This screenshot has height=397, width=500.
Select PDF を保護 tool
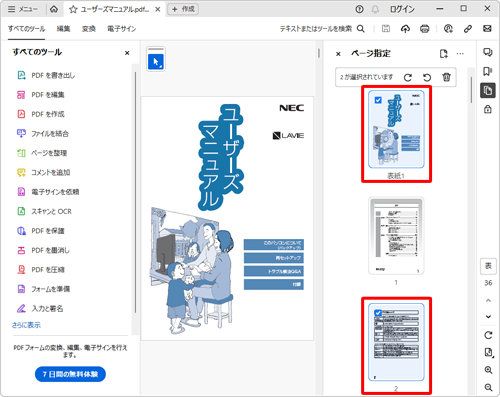coord(41,231)
